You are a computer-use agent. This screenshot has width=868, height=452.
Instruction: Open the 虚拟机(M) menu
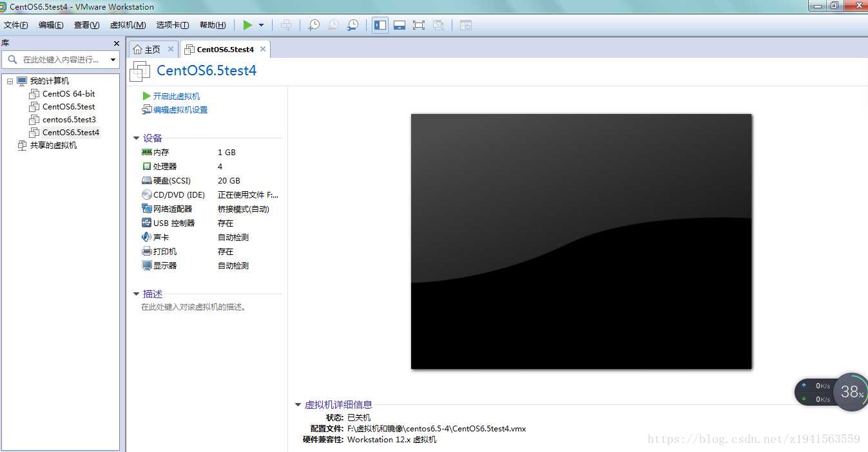tap(128, 25)
